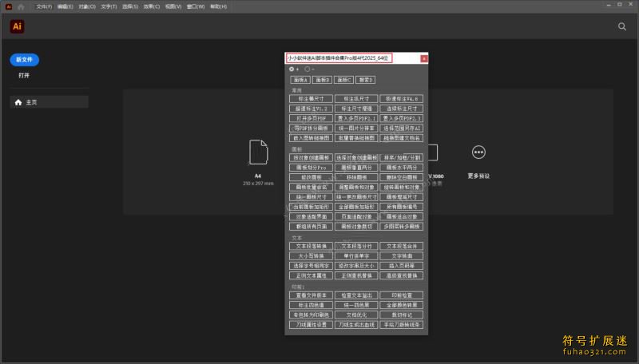639x364 pixels.
Task: Click the blue 新文件 button
Action: tap(24, 60)
